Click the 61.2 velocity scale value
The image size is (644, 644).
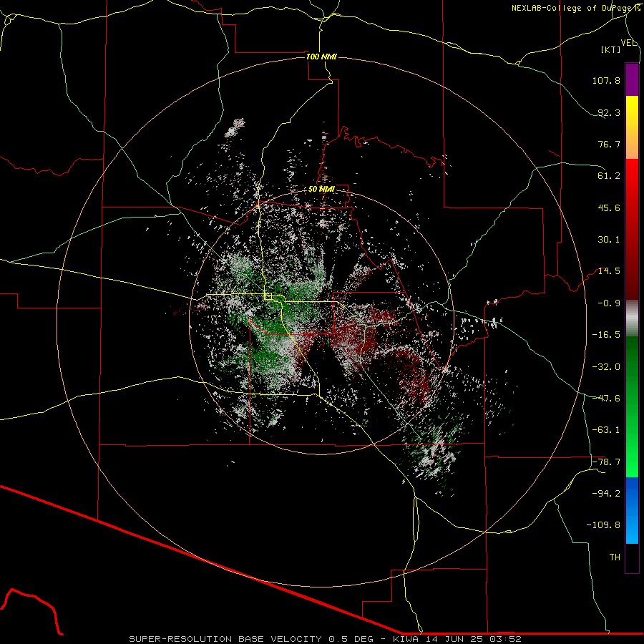(x=609, y=176)
